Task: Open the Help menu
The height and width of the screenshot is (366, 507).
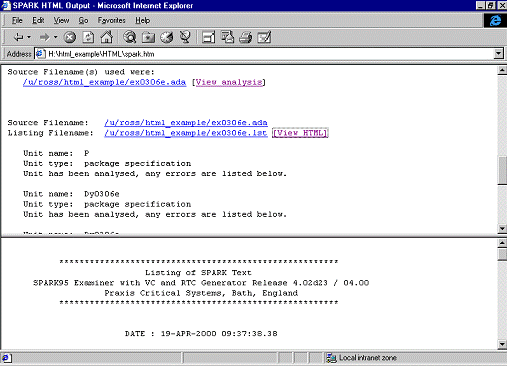Action: tap(142, 20)
